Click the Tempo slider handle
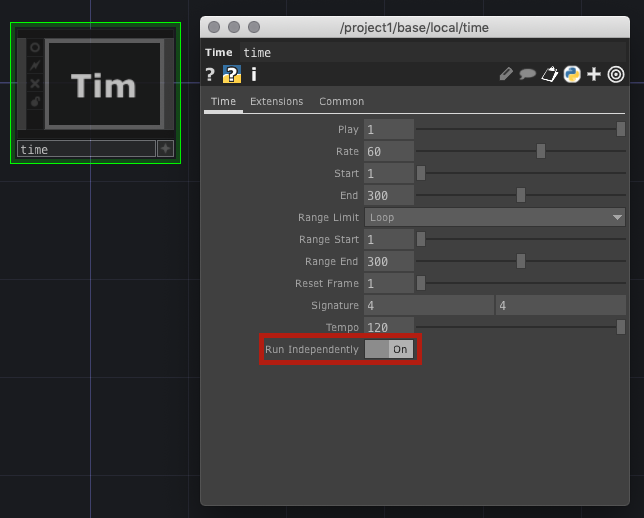 621,327
